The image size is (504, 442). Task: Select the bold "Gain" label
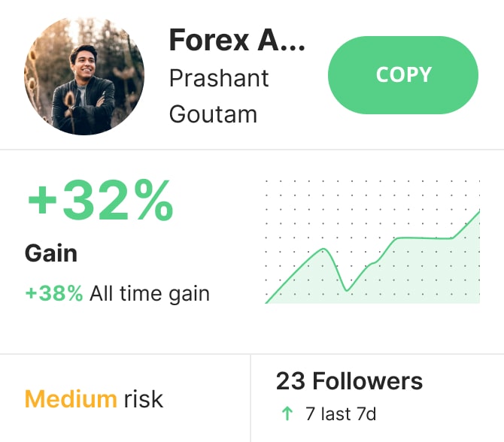coord(51,253)
